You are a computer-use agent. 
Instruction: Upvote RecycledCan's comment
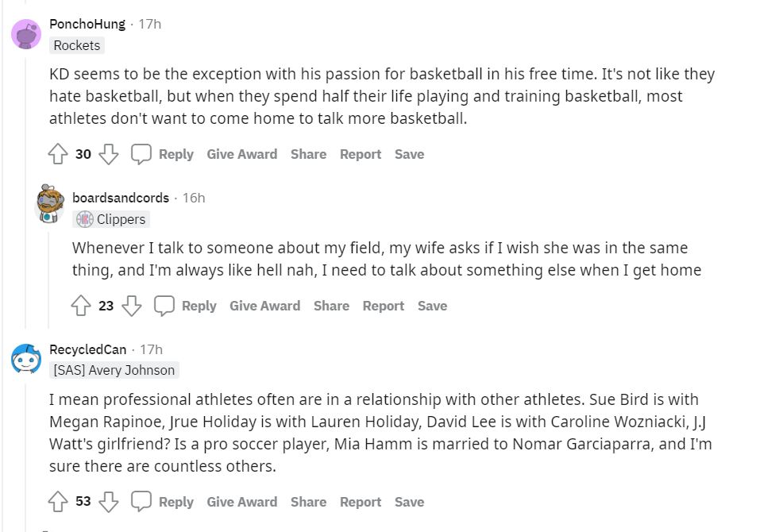pyautogui.click(x=58, y=502)
